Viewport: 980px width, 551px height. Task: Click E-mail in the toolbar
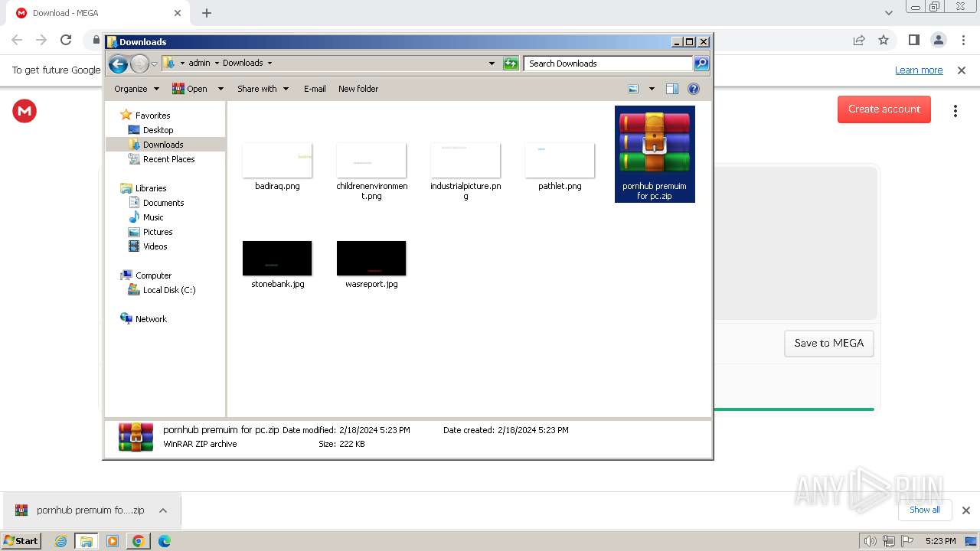[x=315, y=89]
